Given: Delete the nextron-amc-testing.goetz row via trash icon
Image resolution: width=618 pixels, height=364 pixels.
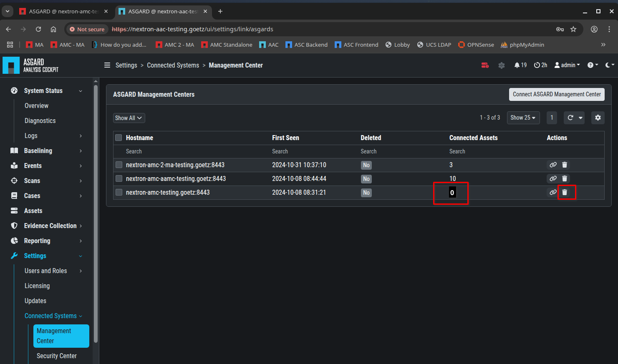Looking at the screenshot, I should point(565,192).
